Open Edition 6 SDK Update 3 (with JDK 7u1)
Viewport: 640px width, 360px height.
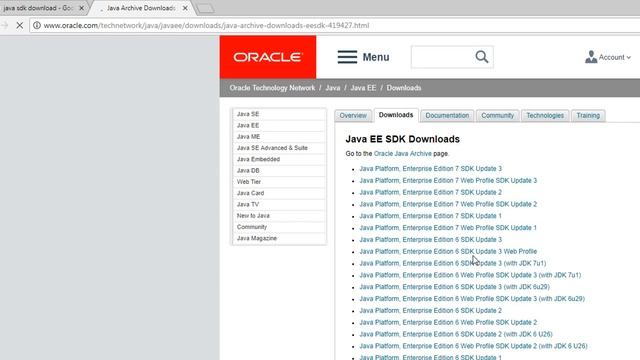coord(453,263)
